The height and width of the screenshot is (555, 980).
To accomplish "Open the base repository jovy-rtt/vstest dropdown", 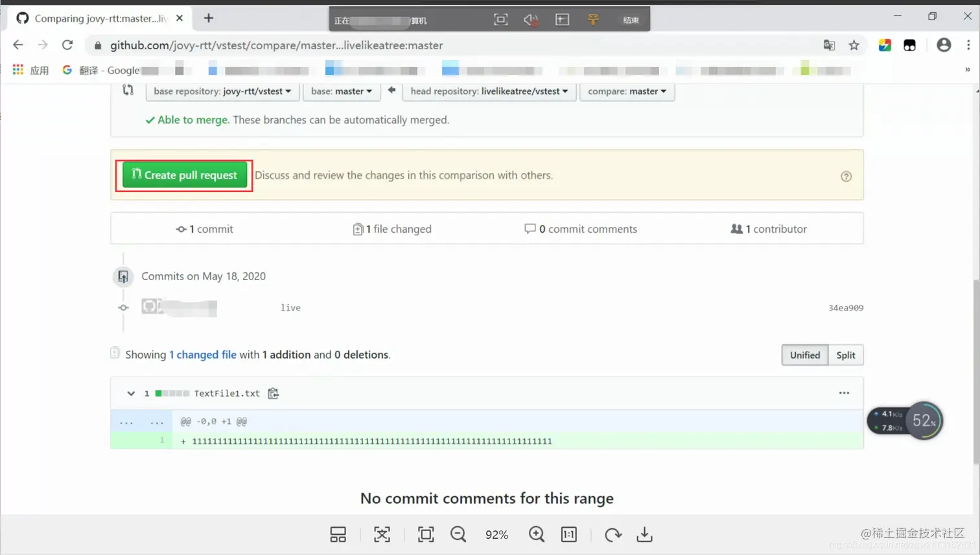I will click(x=222, y=91).
